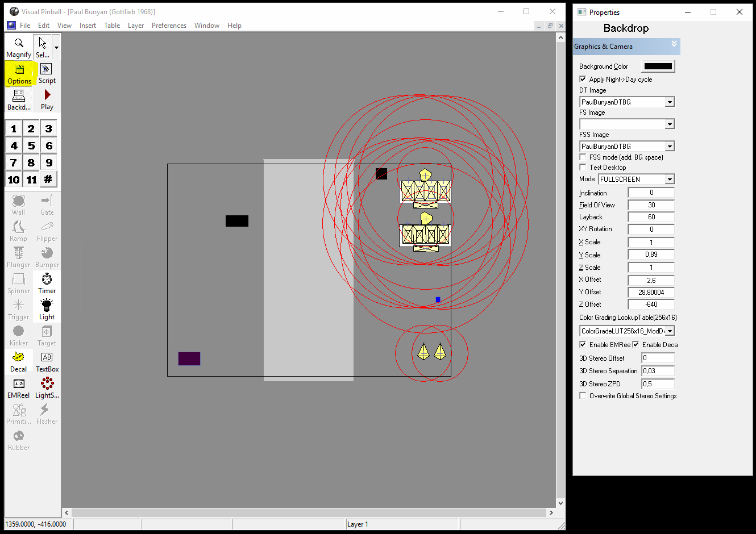Image resolution: width=756 pixels, height=534 pixels.
Task: Select the Spinner tool
Action: point(19,283)
